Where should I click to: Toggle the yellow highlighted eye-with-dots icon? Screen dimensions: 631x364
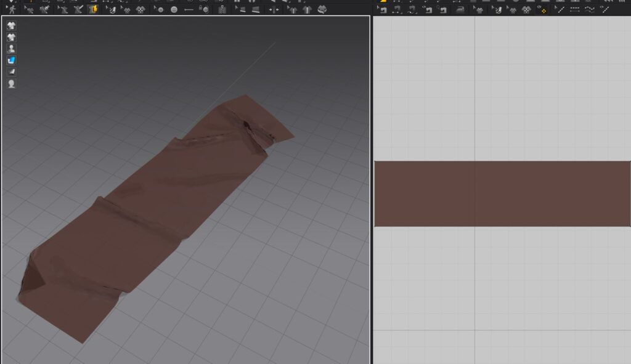(542, 9)
